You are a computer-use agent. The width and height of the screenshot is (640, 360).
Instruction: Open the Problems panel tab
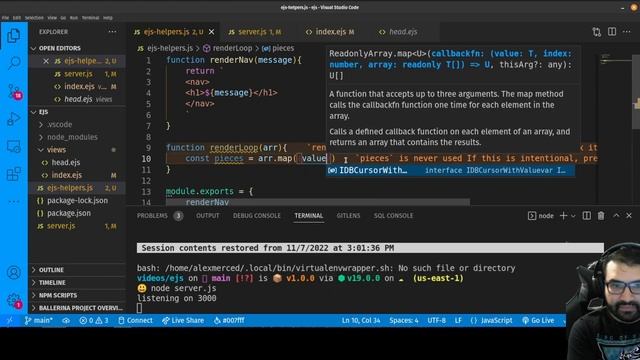coord(160,216)
